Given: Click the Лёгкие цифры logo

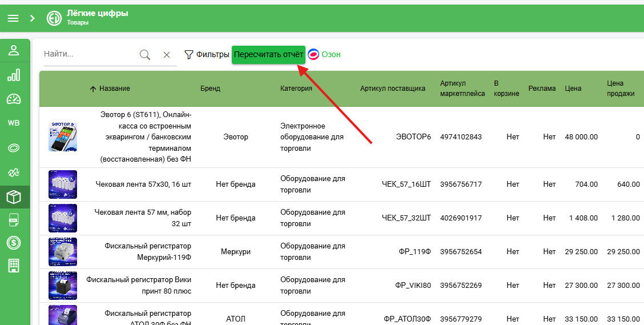Looking at the screenshot, I should point(54,18).
